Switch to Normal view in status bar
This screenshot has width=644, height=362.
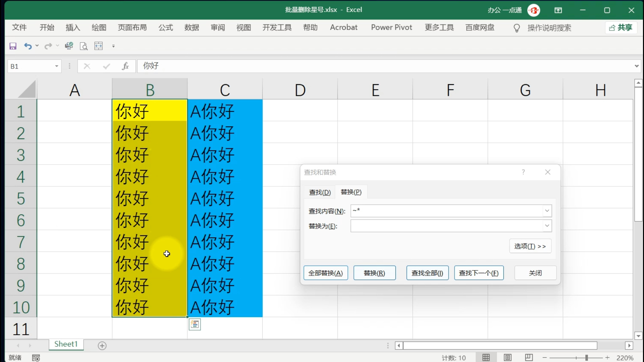486,358
